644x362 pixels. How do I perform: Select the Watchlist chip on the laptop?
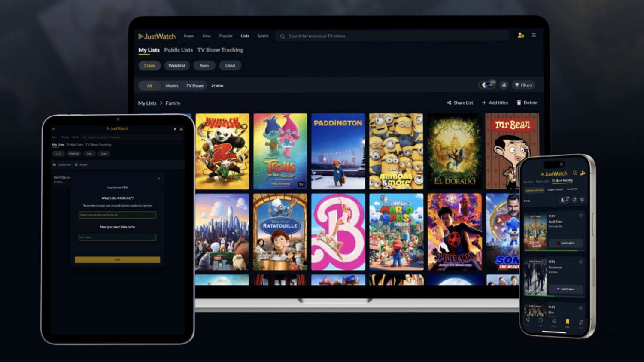176,66
